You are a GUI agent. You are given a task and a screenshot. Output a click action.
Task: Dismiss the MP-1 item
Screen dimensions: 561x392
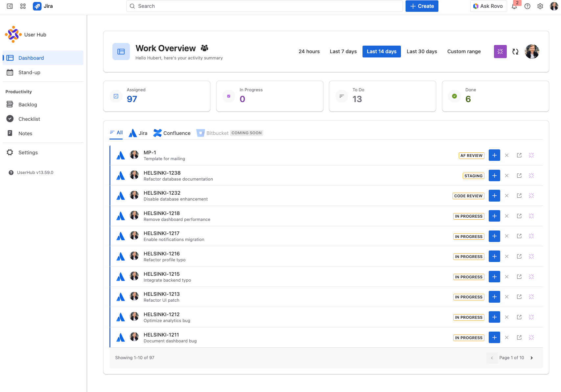(507, 155)
